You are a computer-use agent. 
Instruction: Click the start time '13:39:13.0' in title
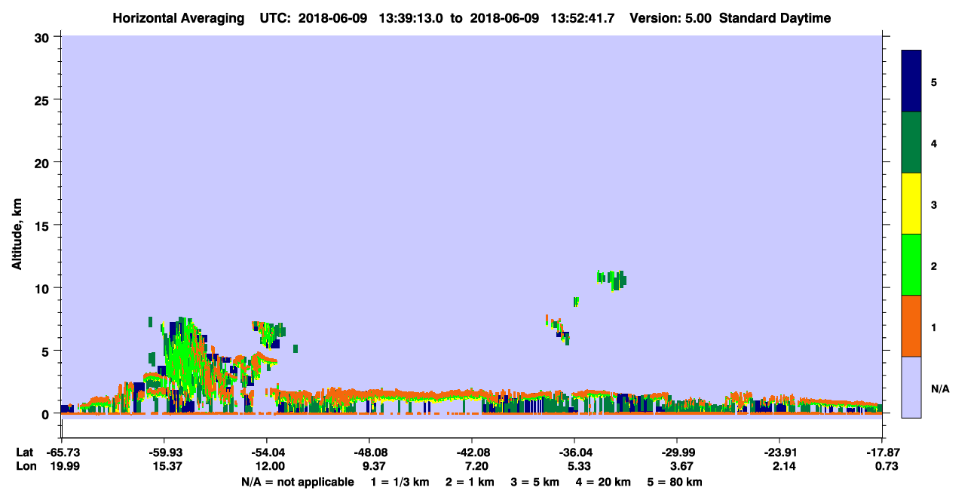point(409,18)
